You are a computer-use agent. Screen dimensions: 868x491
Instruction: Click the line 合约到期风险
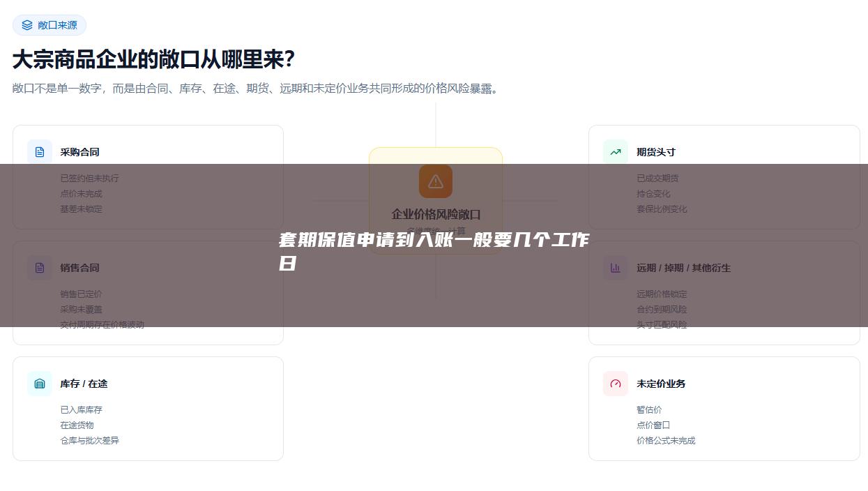coord(662,310)
